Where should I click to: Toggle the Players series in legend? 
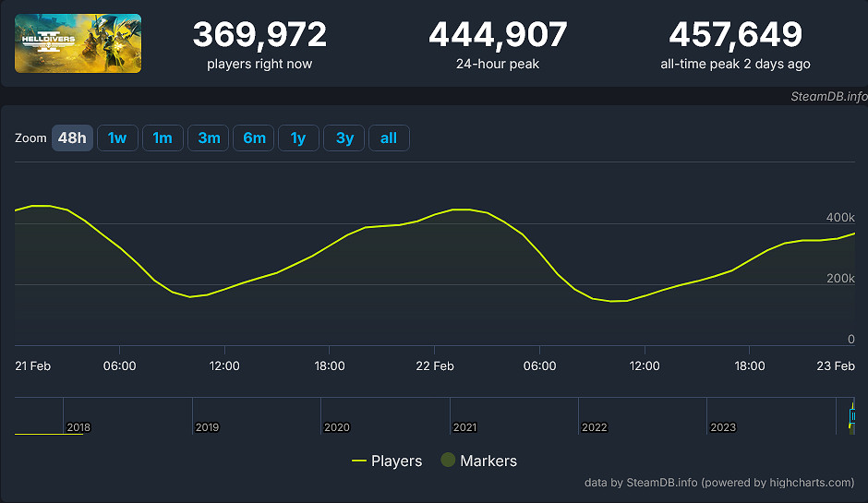tap(387, 461)
